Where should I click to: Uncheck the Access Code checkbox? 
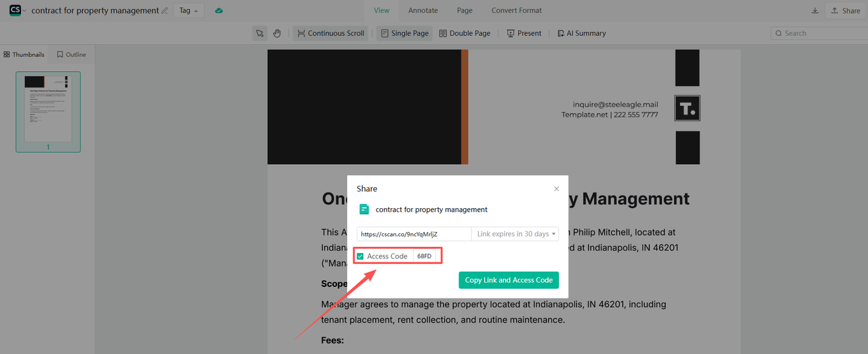pyautogui.click(x=361, y=256)
